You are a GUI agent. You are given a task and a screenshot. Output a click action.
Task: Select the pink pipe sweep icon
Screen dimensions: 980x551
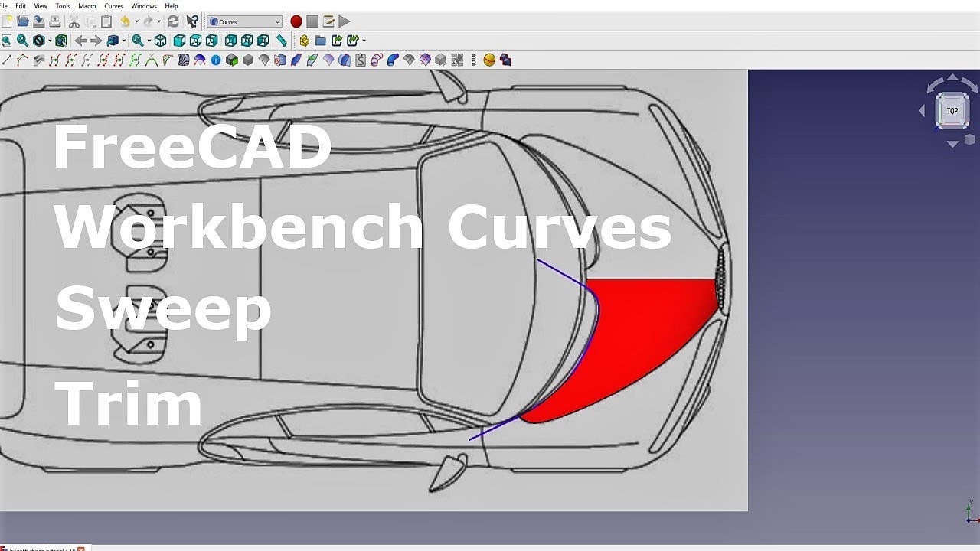pyautogui.click(x=377, y=60)
